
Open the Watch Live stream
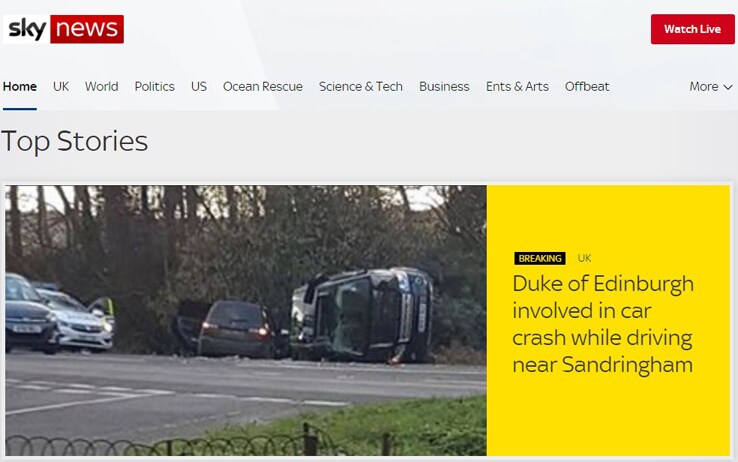click(692, 29)
